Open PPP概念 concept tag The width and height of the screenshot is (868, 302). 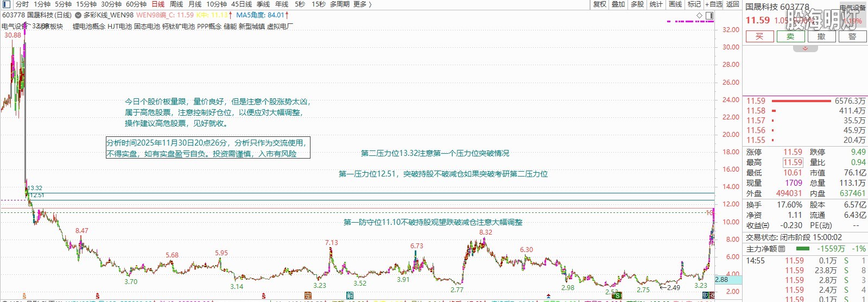tap(209, 26)
